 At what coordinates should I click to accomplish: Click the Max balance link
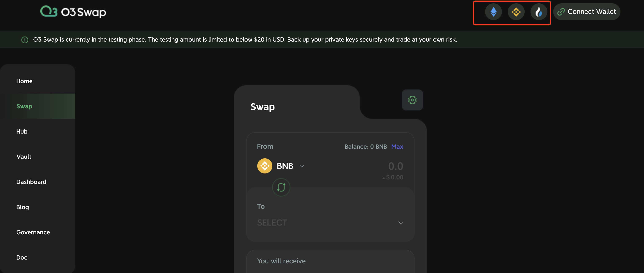coord(397,147)
